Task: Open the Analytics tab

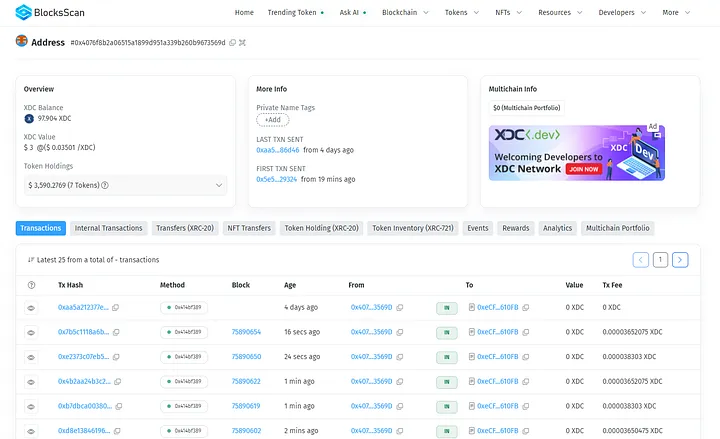Action: point(557,228)
